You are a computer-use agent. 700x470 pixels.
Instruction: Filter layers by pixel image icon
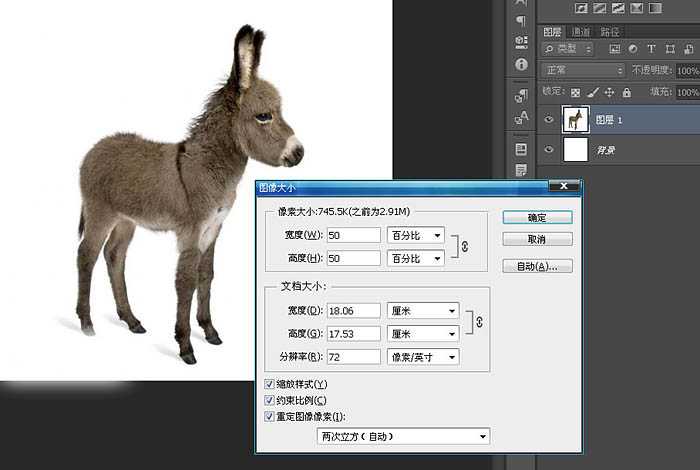coord(615,48)
